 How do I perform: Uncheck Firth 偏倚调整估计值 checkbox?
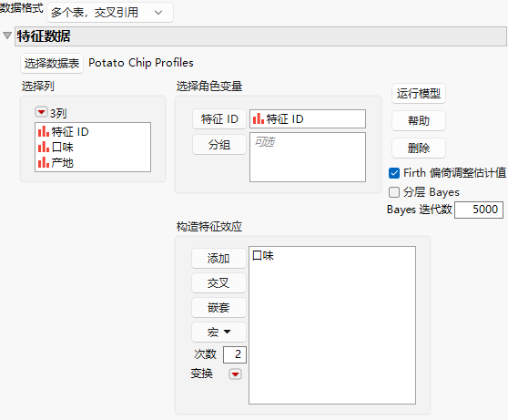point(394,173)
